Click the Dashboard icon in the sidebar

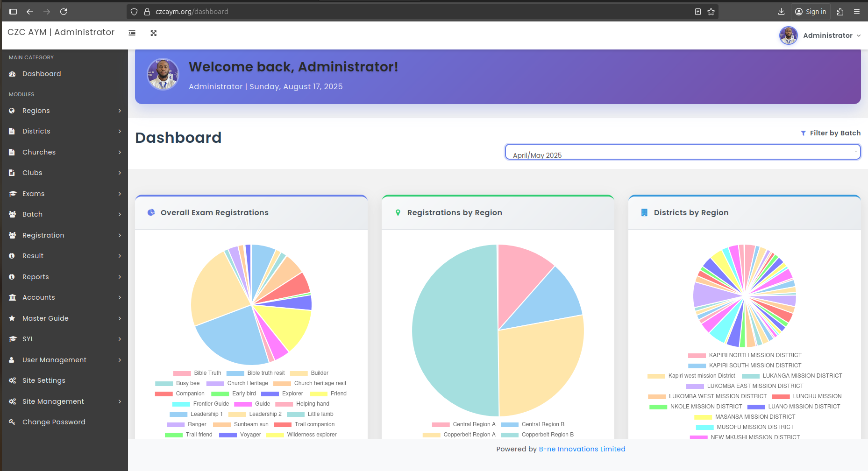(12, 74)
